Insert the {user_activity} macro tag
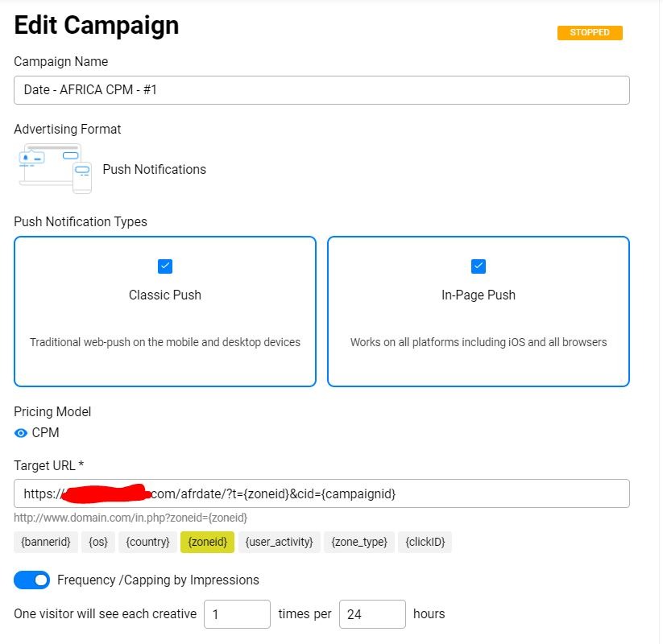663x644 pixels. (x=279, y=542)
